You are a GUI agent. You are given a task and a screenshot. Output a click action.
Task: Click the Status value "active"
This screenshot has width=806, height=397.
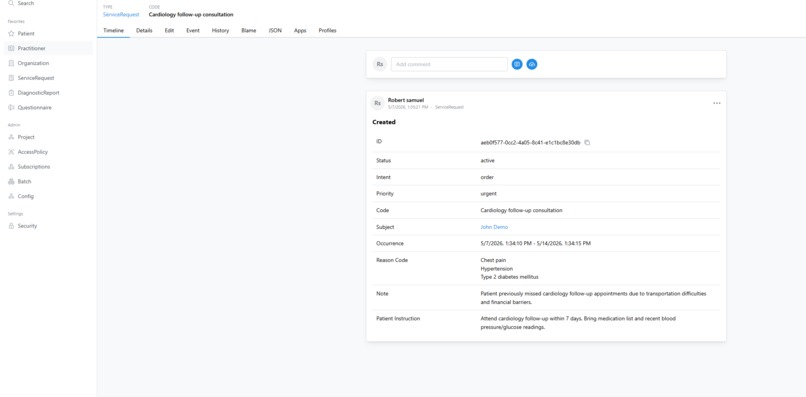(487, 160)
